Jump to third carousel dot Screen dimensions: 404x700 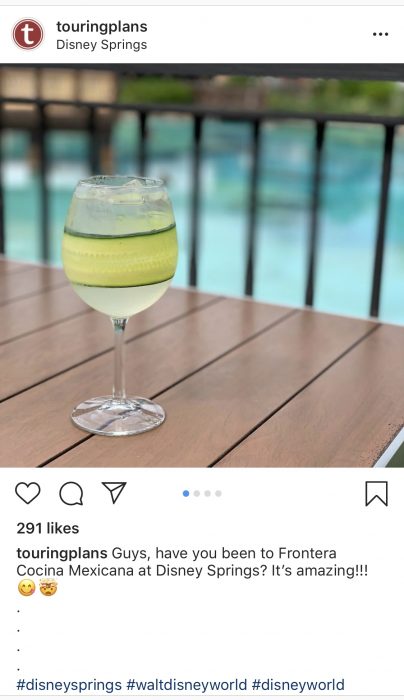[208, 493]
